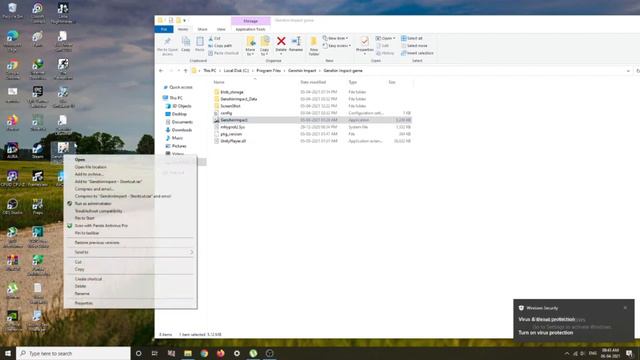Select the GenshinImpact_Data folder
Screen dimensions: 640x360
pos(238,99)
